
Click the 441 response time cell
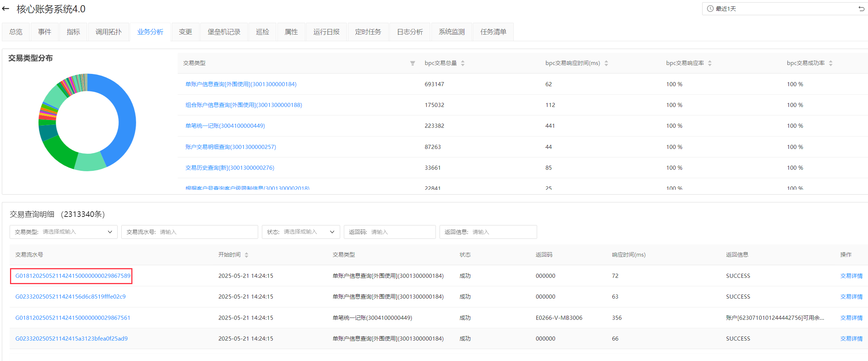click(x=550, y=126)
